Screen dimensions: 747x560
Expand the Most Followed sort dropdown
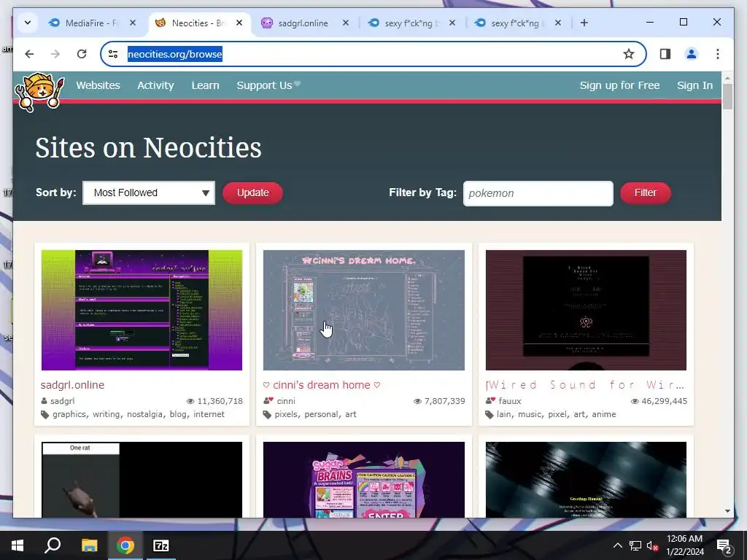coord(149,192)
